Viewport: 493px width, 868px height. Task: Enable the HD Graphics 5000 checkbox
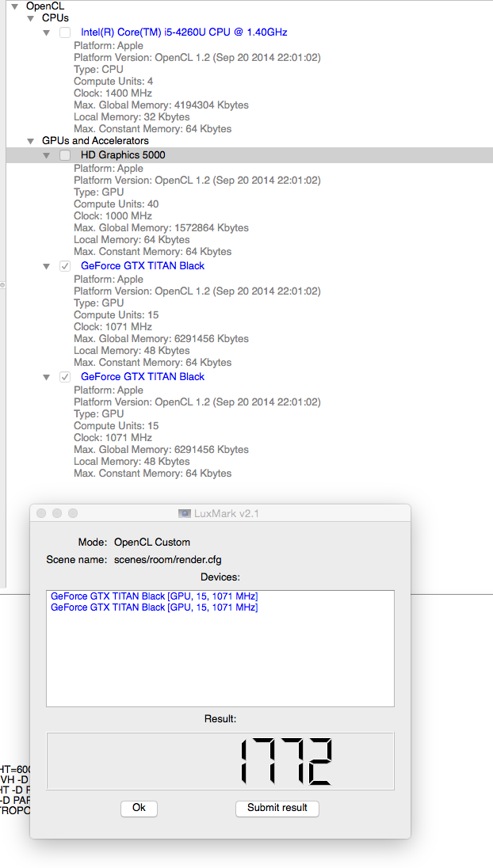click(65, 155)
